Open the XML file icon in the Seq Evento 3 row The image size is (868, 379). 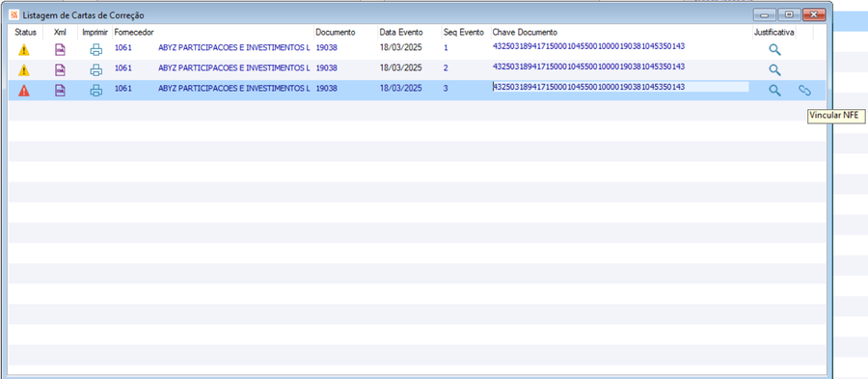pyautogui.click(x=60, y=91)
